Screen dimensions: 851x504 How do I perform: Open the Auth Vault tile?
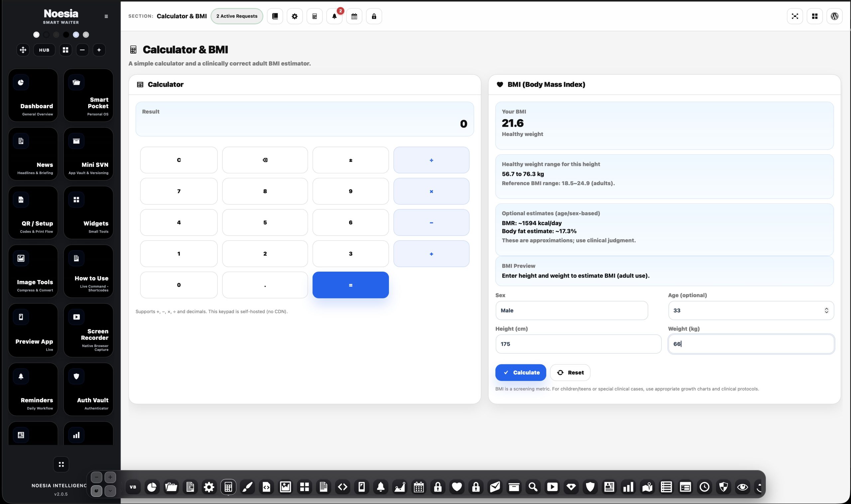(x=88, y=389)
